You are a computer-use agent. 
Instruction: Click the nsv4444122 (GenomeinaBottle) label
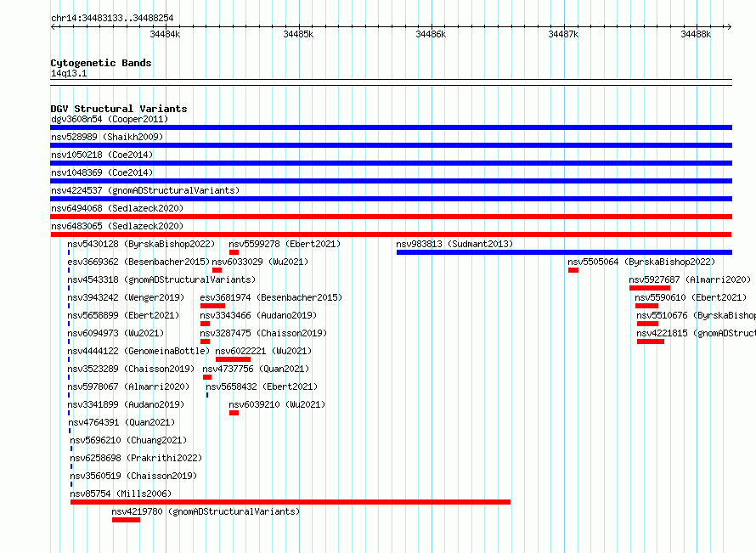(x=138, y=351)
